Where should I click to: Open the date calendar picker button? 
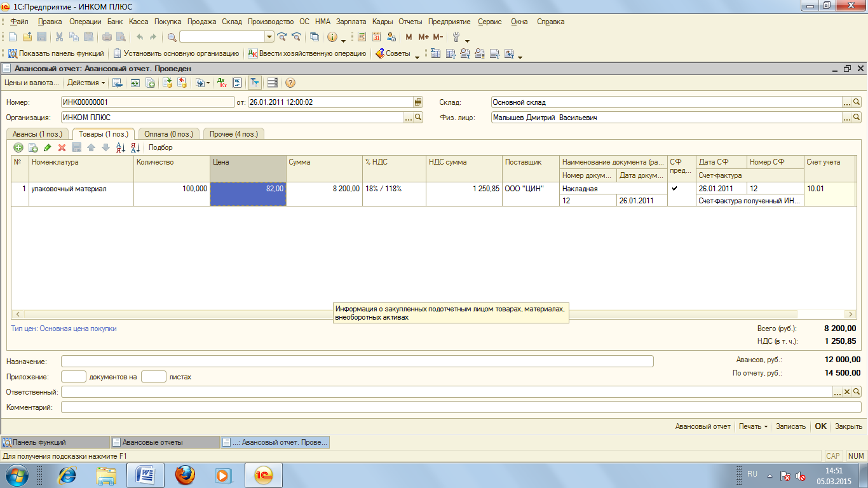418,102
